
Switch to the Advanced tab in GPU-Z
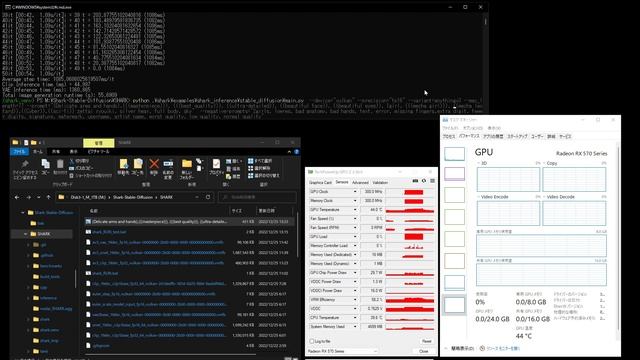[360, 182]
